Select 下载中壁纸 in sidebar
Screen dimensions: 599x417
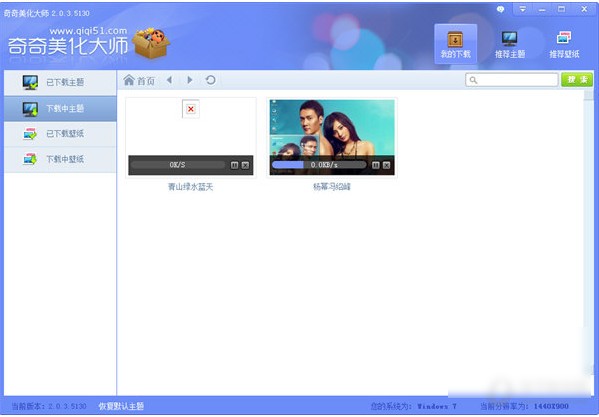pyautogui.click(x=60, y=160)
